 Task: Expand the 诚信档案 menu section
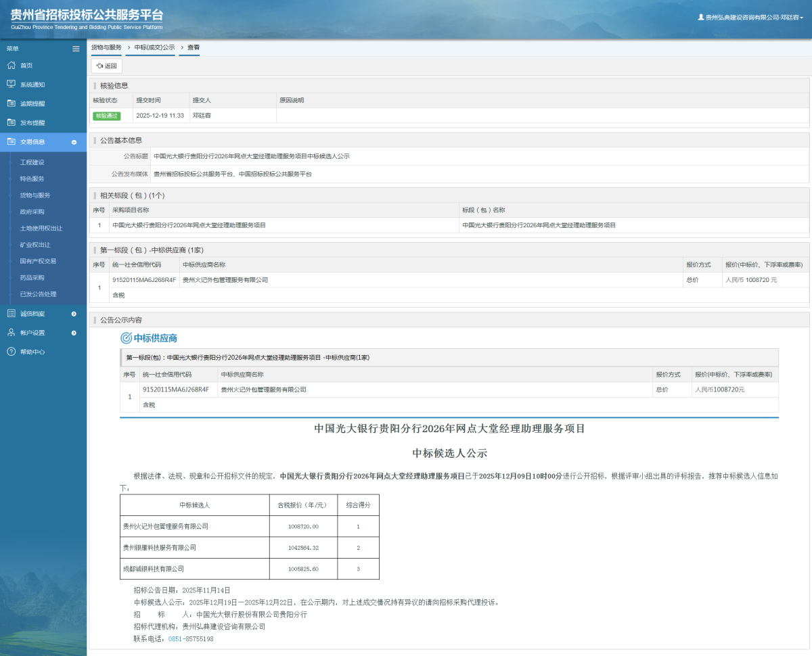point(74,313)
